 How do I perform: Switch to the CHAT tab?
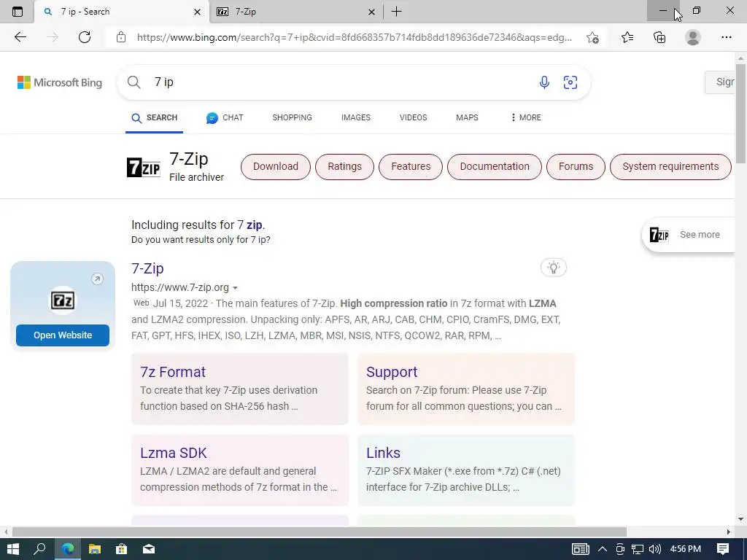tap(225, 117)
